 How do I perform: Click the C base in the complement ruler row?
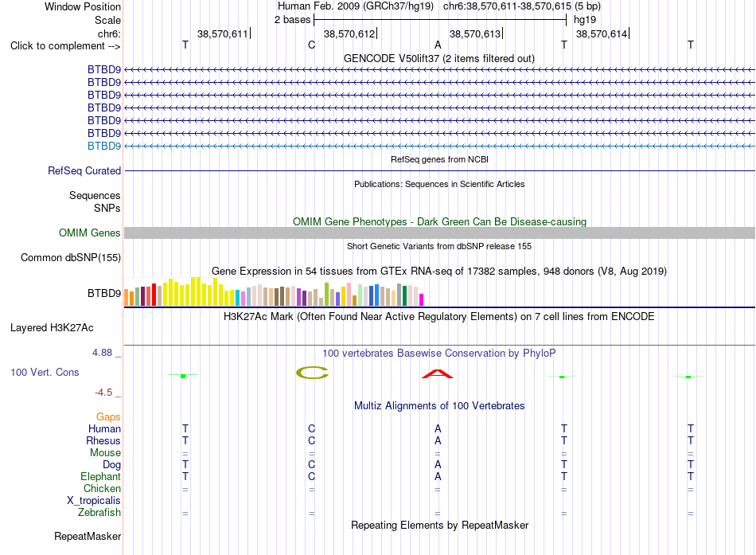point(311,45)
